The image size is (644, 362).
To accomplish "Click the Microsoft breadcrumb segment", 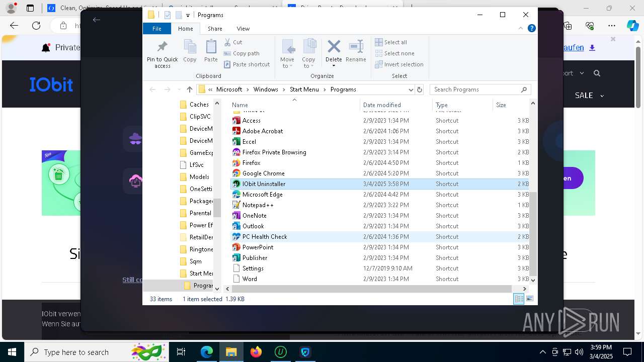I will click(229, 89).
